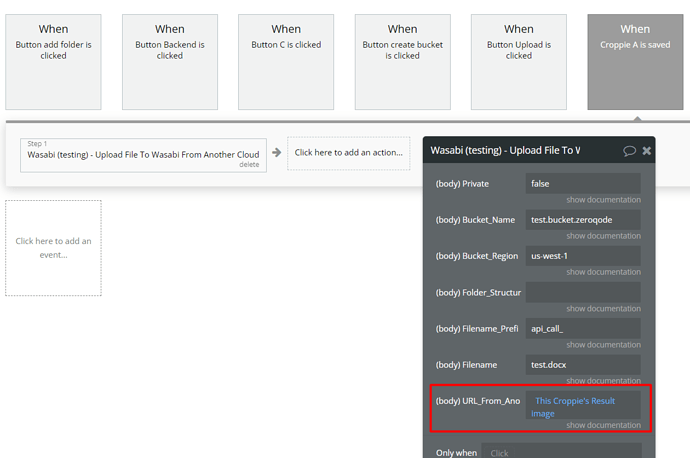The image size is (690, 458).
Task: Select the 'Button Upload is clicked' event
Action: 519,62
